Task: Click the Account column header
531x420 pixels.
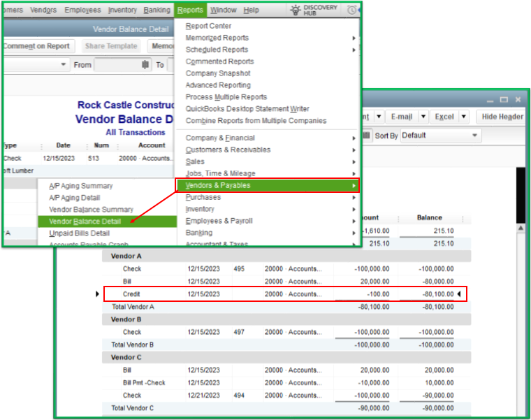Action: (x=152, y=145)
